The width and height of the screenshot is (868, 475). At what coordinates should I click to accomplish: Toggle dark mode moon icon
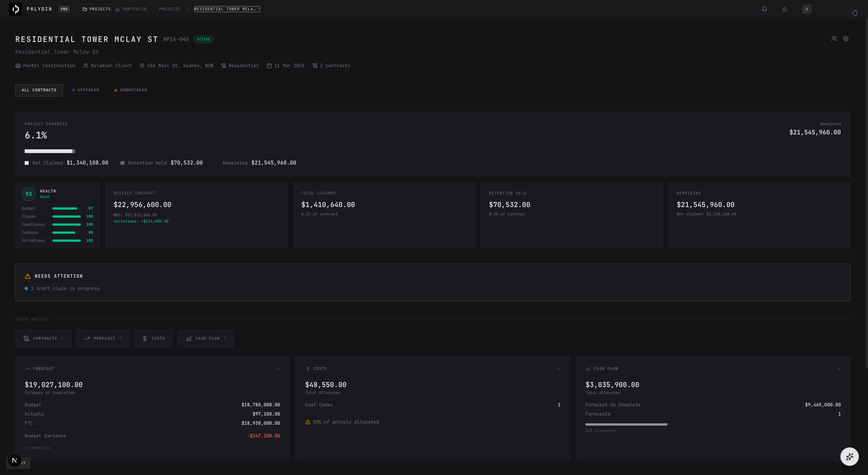tap(784, 9)
